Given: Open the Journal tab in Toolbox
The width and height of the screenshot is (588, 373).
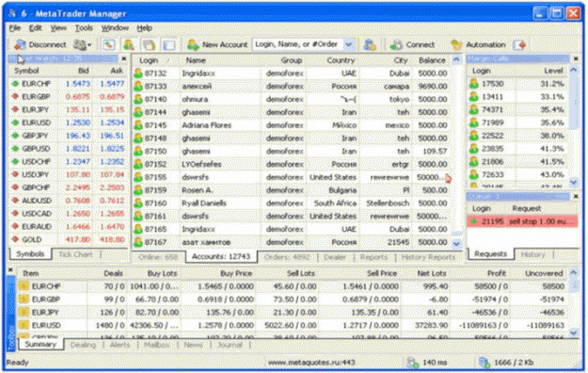Looking at the screenshot, I should (x=230, y=345).
